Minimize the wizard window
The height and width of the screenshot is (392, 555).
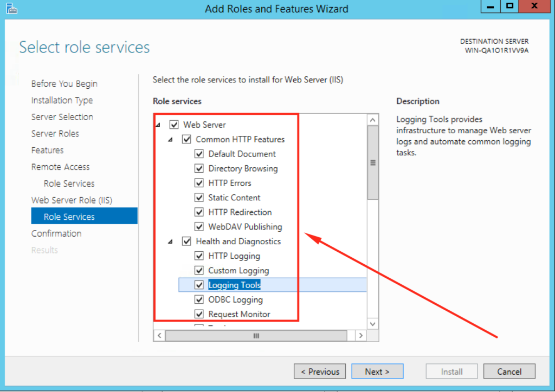[491, 6]
